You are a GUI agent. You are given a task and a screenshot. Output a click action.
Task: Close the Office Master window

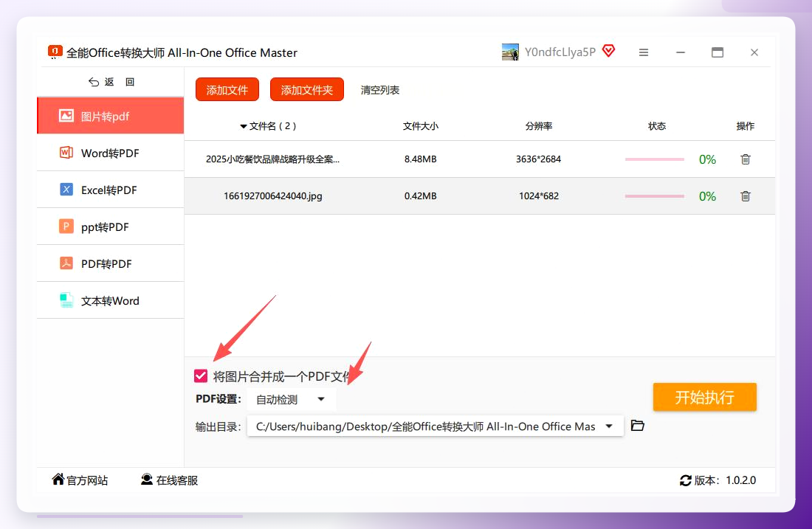(x=754, y=52)
